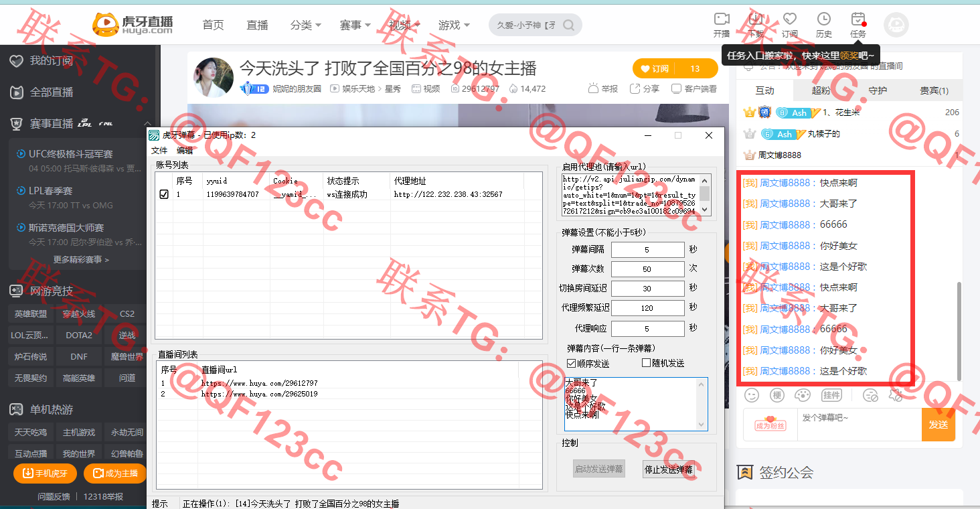Open UFC终极格斗冠军赛 event link
980x509 pixels.
[71, 154]
